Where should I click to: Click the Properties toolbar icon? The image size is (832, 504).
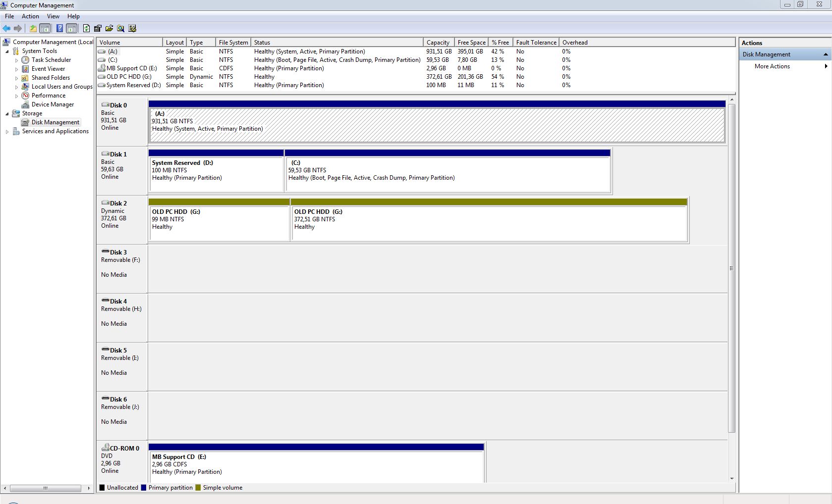(98, 28)
